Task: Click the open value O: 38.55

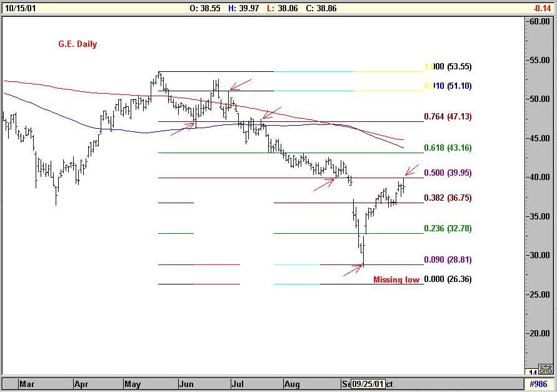Action: pos(205,8)
